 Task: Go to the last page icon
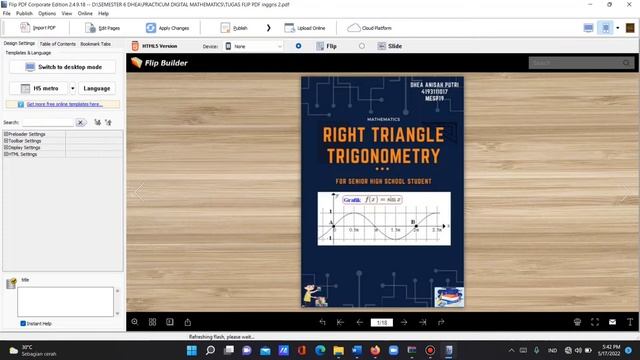423,322
